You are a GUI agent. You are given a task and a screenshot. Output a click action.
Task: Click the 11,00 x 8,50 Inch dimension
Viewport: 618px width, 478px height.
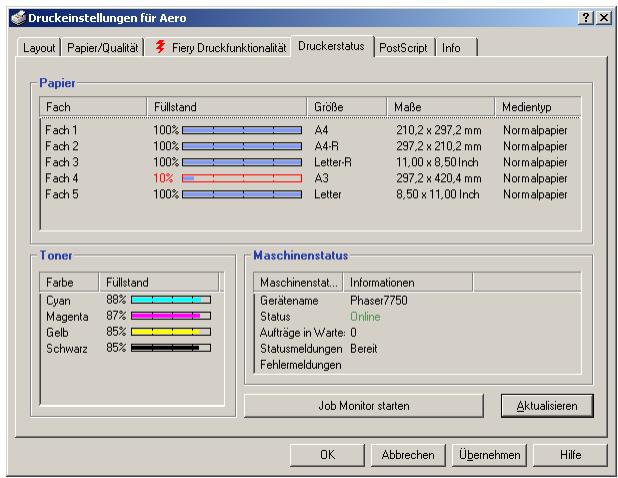[437, 162]
